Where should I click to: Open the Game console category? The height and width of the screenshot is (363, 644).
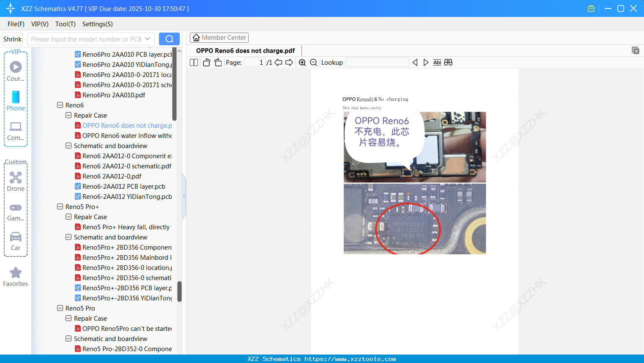pyautogui.click(x=16, y=212)
